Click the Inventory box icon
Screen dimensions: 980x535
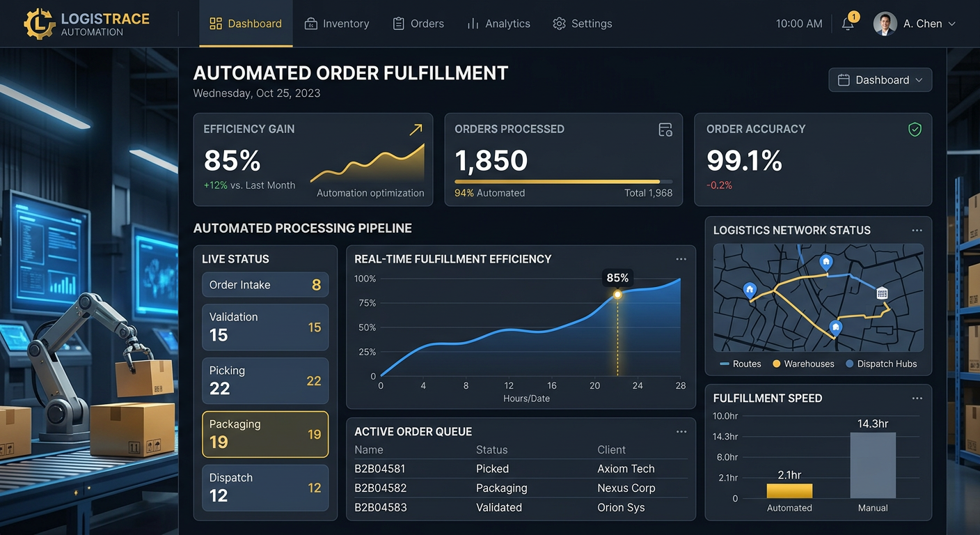tap(311, 24)
